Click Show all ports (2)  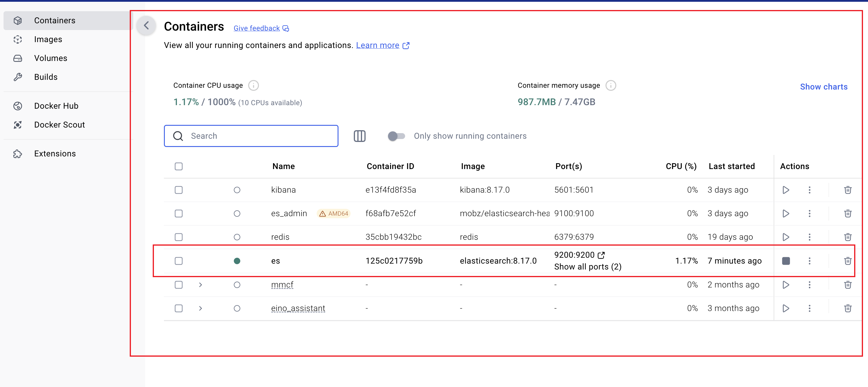point(588,267)
